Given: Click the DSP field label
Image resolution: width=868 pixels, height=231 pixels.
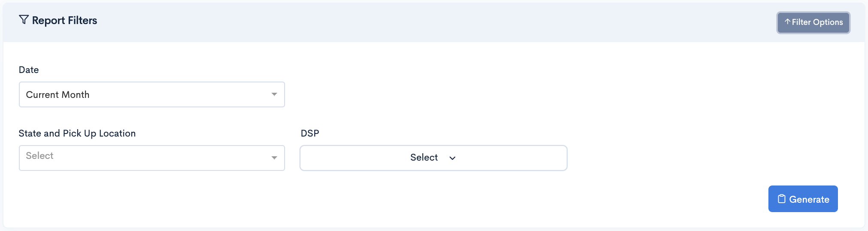Looking at the screenshot, I should click(x=310, y=133).
